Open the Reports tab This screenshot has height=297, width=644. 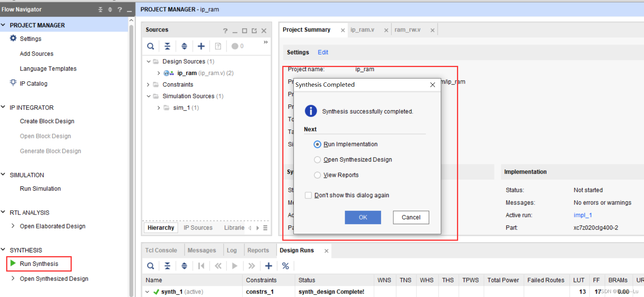[x=258, y=250]
